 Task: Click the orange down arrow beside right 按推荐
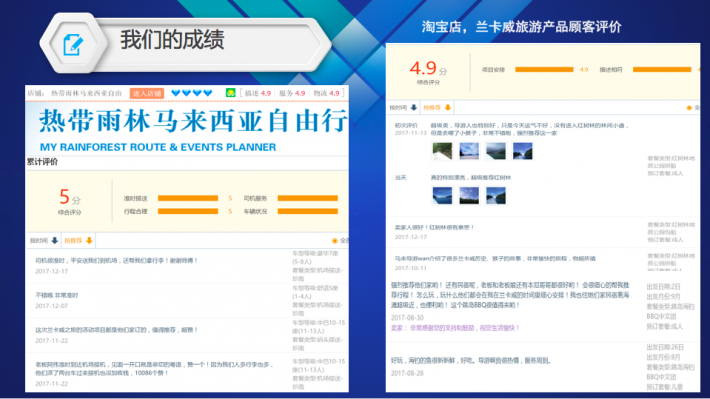(448, 108)
